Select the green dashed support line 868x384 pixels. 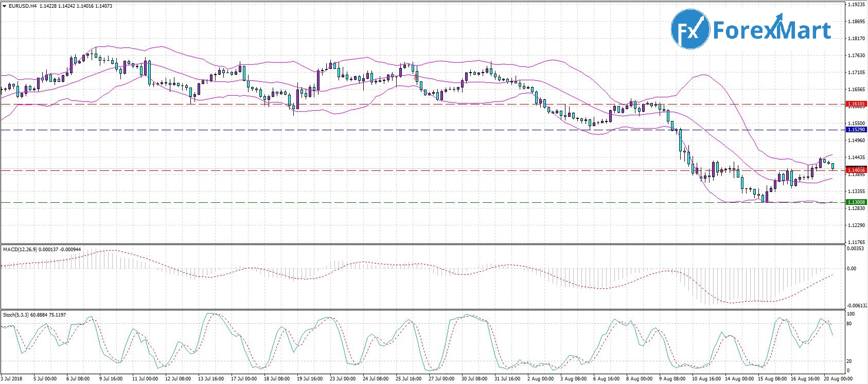click(x=360, y=202)
